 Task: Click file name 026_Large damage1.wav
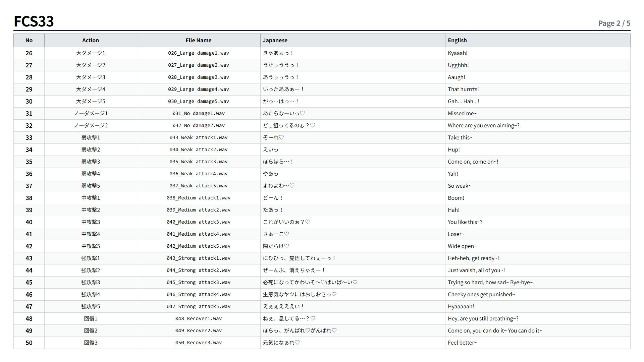coord(199,53)
